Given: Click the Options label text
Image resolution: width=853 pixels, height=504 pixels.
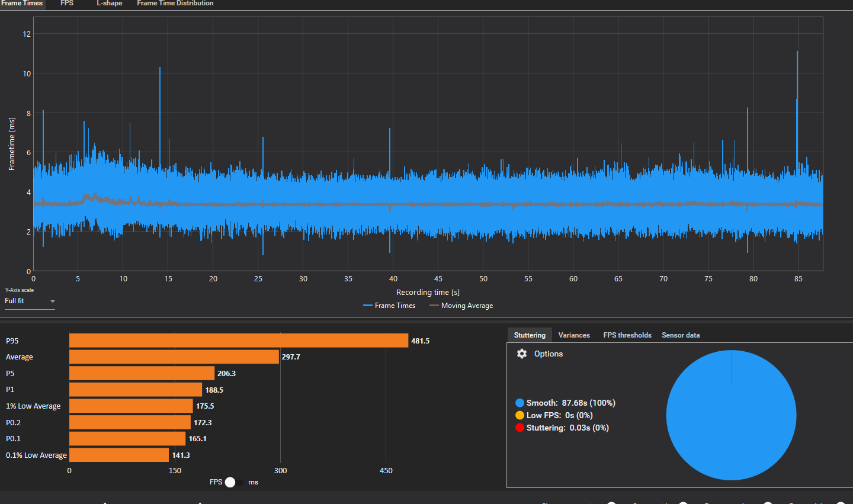Looking at the screenshot, I should 549,354.
